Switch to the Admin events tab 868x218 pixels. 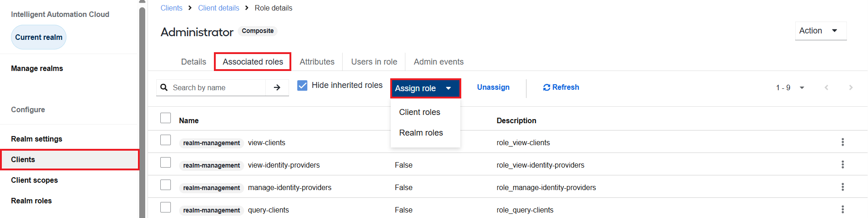pyautogui.click(x=438, y=62)
